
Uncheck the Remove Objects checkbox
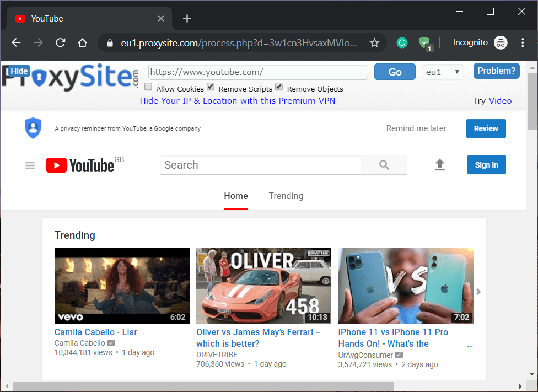[279, 87]
